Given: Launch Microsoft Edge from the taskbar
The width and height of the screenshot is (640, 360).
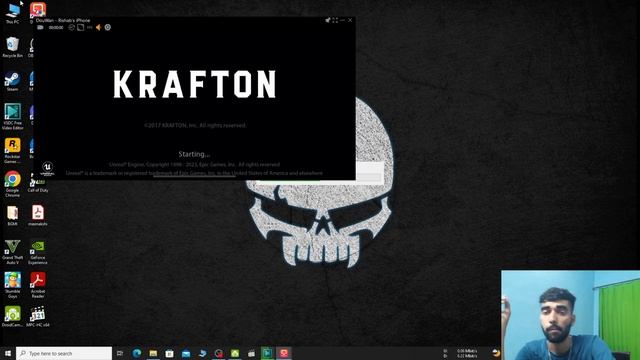Looking at the screenshot, I should coord(137,353).
